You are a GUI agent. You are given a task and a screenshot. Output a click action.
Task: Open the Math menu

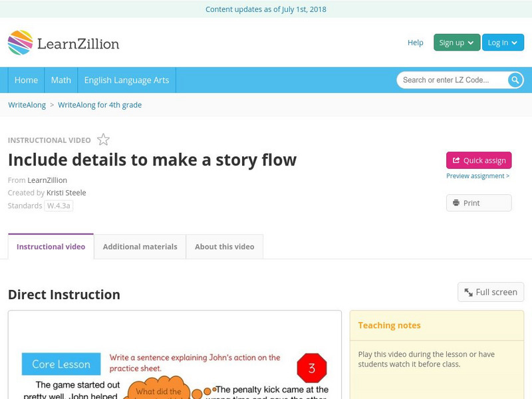coord(61,80)
